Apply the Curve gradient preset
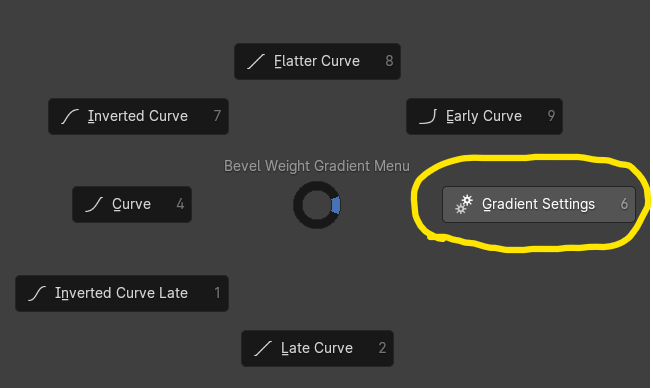This screenshot has height=388, width=653. [x=132, y=204]
